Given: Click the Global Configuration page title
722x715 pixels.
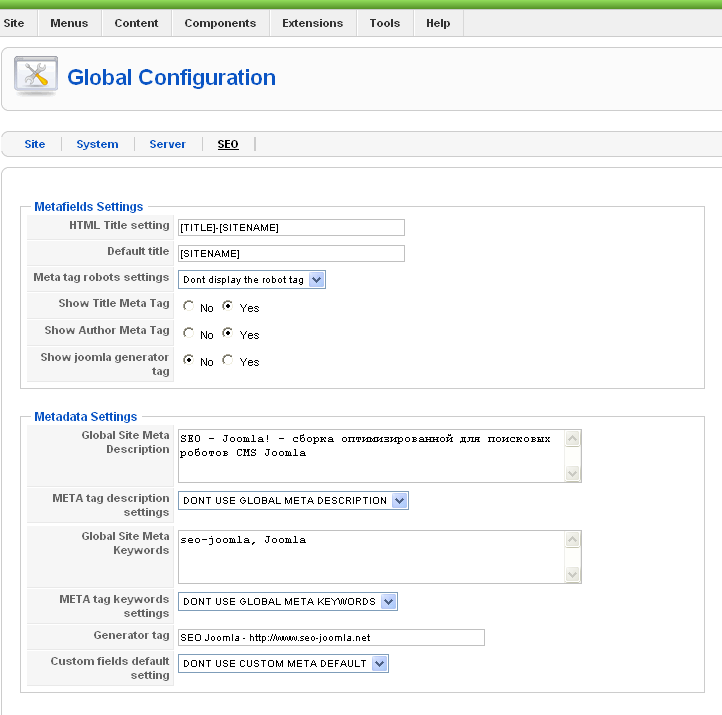Looking at the screenshot, I should (171, 77).
